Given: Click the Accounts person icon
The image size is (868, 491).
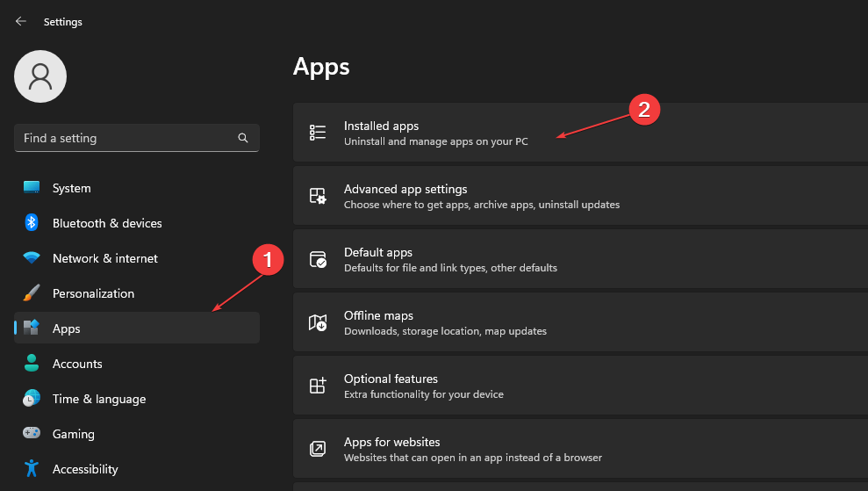Looking at the screenshot, I should pos(32,363).
